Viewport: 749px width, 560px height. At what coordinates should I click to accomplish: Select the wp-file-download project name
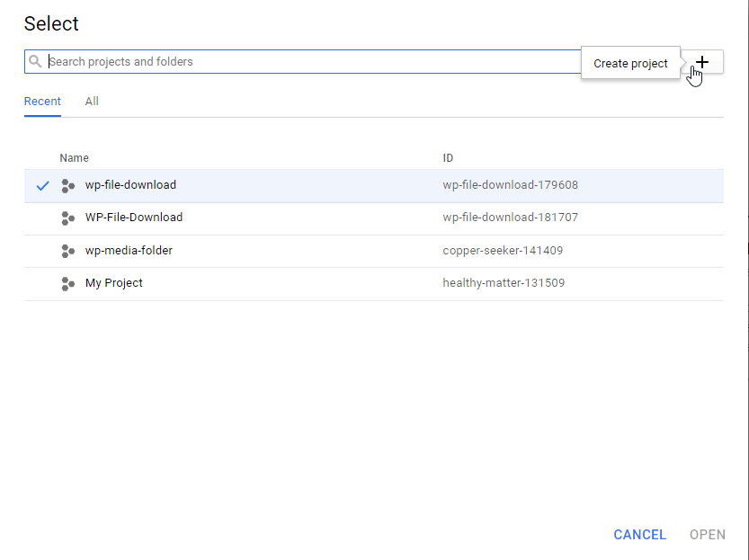(130, 185)
